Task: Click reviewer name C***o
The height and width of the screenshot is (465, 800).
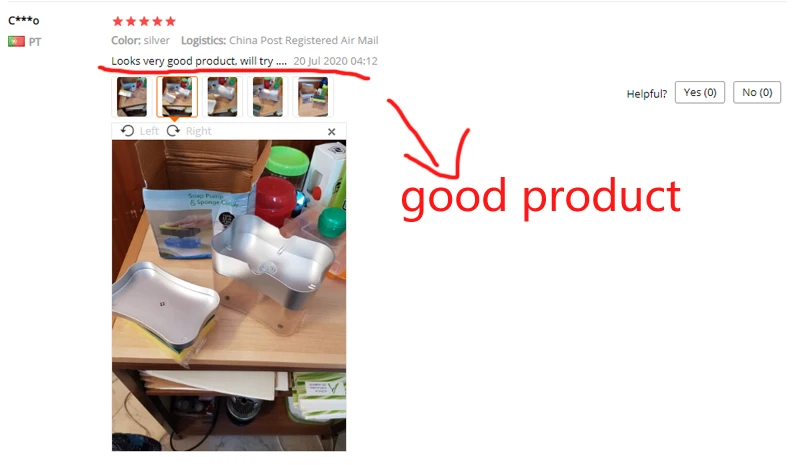Action: [23, 20]
